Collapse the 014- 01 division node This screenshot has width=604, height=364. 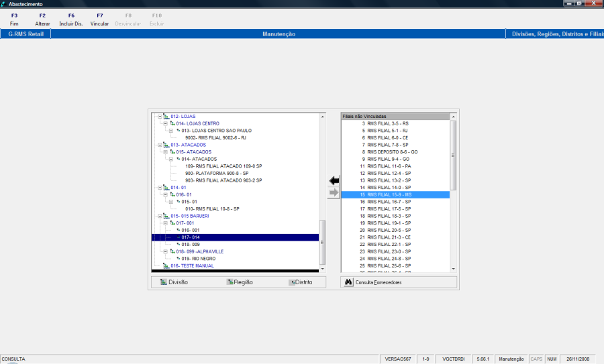pos(160,188)
